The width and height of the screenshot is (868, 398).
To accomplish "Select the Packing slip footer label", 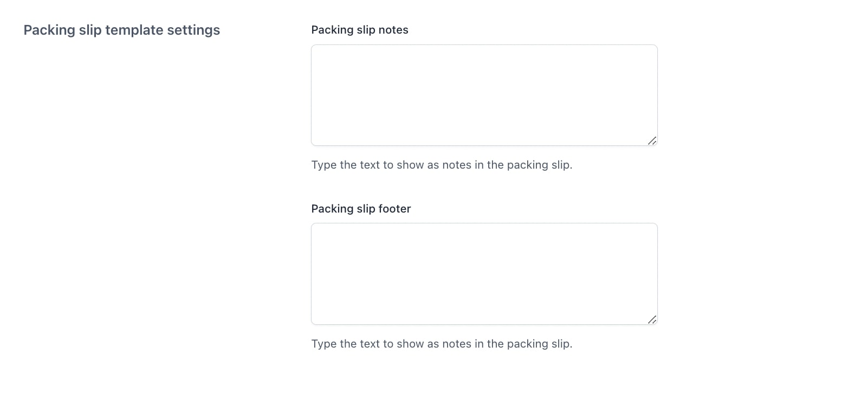I will pyautogui.click(x=361, y=209).
